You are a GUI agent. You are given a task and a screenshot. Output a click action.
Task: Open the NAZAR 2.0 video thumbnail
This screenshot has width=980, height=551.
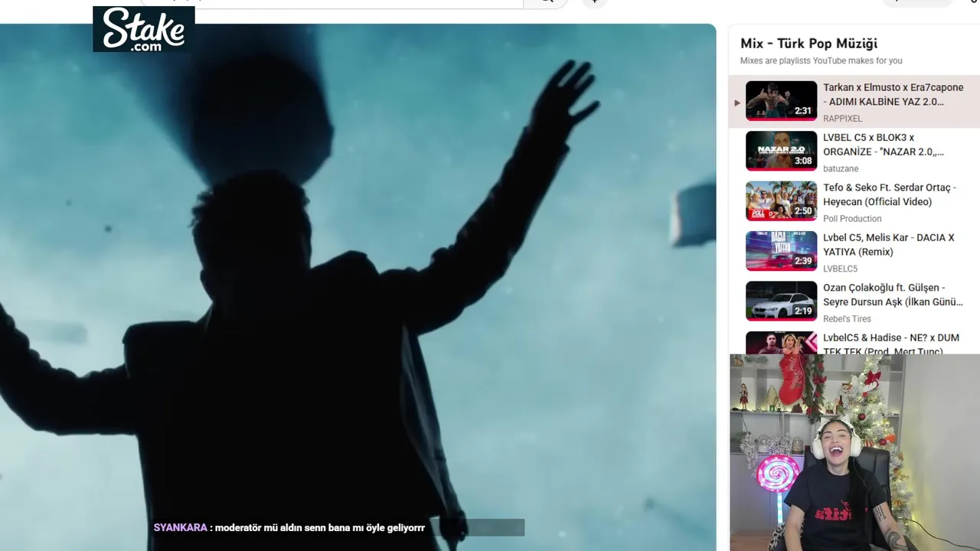tap(781, 151)
